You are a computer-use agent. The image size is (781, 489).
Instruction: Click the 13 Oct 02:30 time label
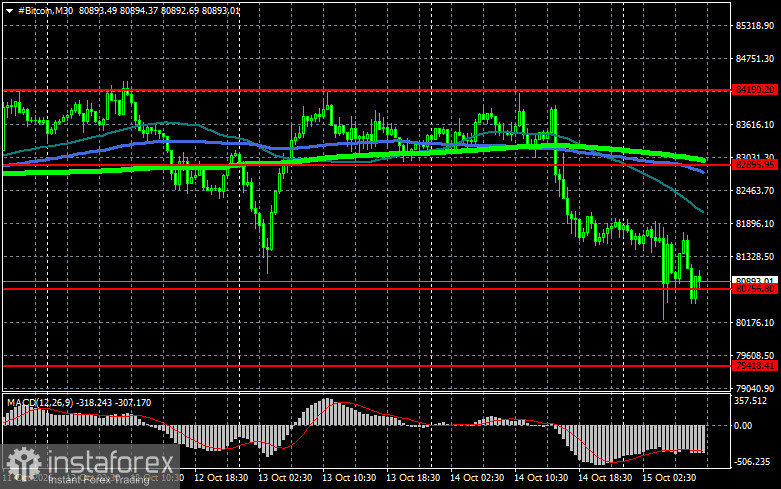(x=285, y=478)
